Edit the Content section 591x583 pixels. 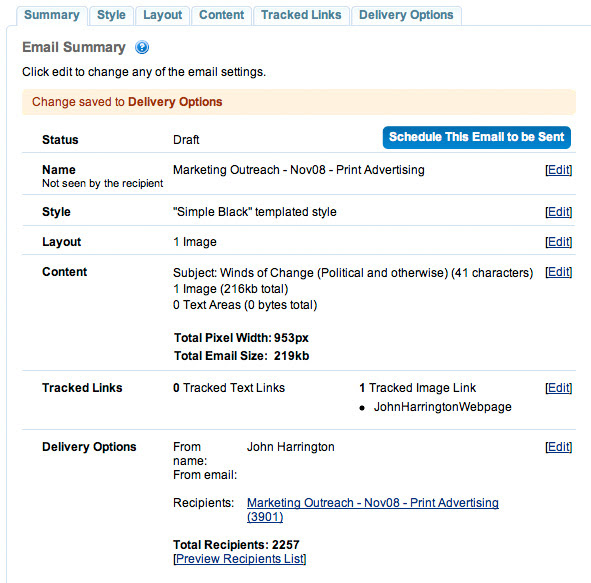(x=559, y=272)
